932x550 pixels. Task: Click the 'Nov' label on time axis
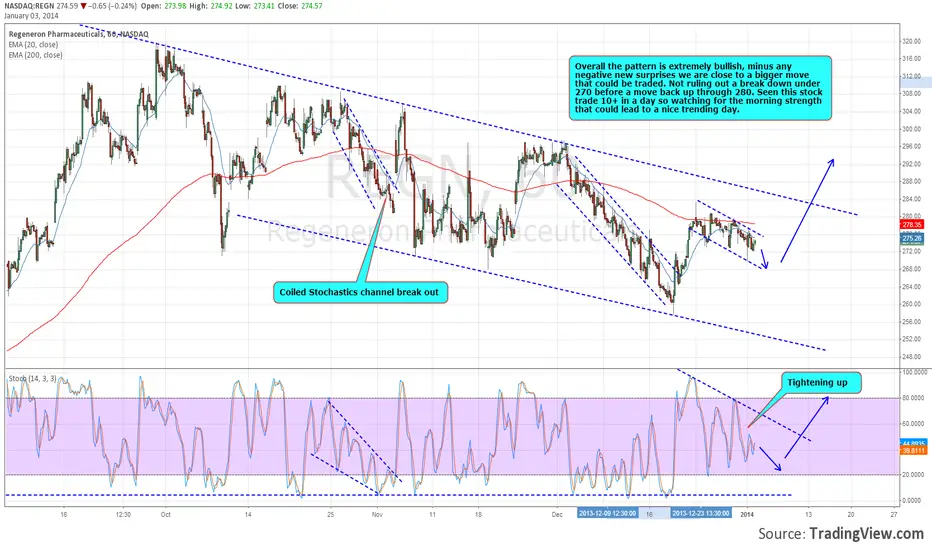(x=377, y=514)
